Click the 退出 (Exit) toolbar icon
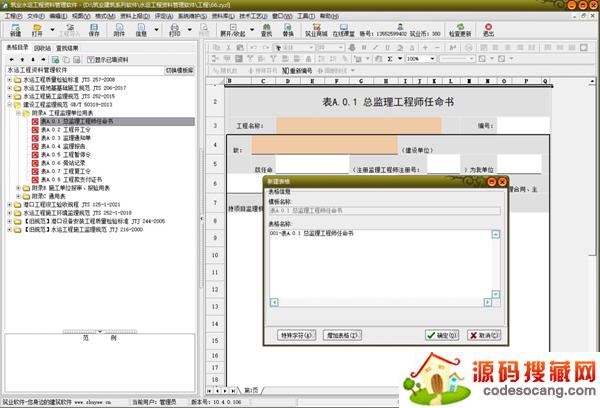The image size is (600, 408). [488, 31]
